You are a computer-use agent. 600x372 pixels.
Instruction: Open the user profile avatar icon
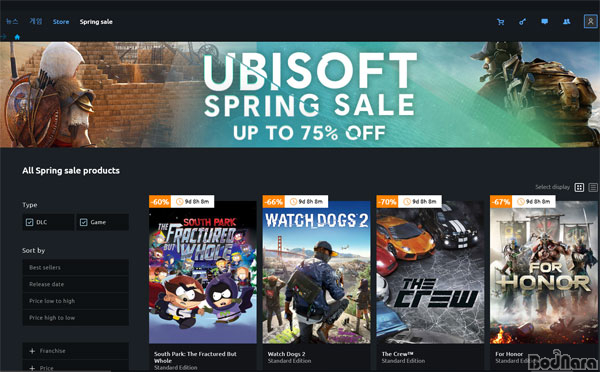click(590, 21)
